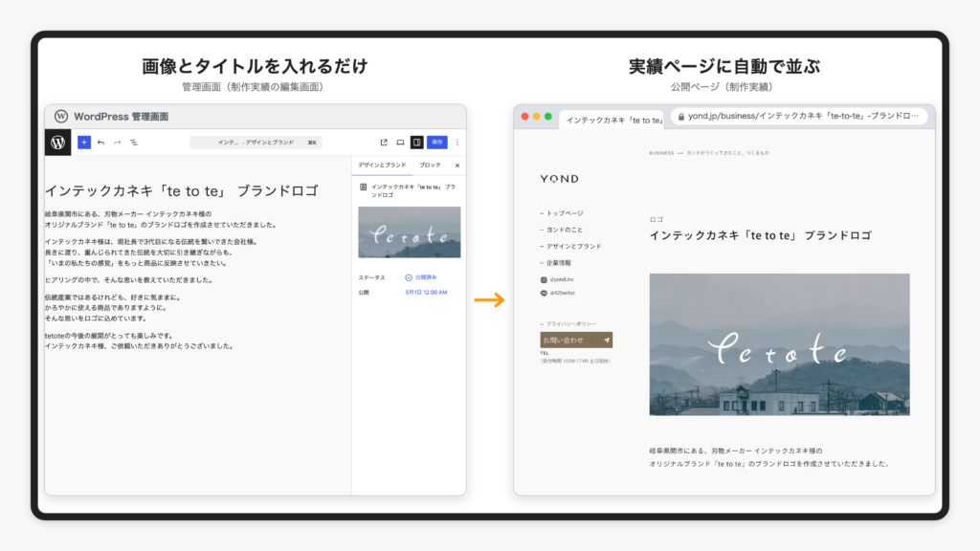The image size is (980, 551).
Task: Click the te to te featured image thumbnail
Action: 410,232
